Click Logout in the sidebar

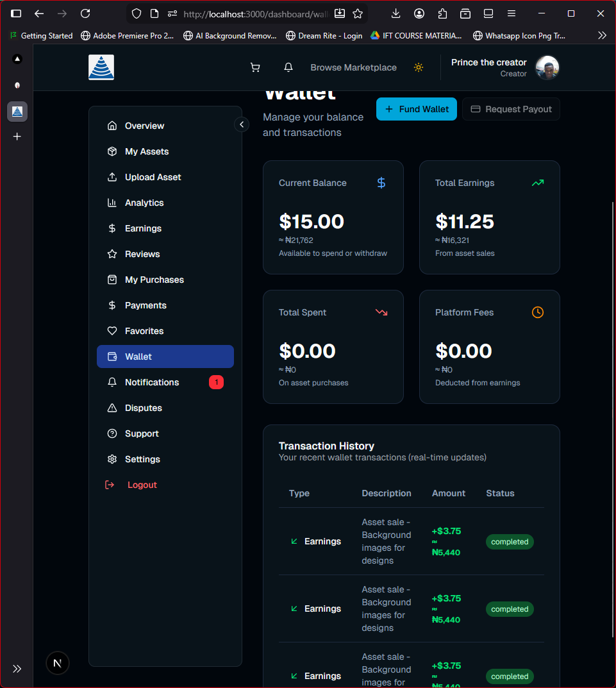point(142,485)
